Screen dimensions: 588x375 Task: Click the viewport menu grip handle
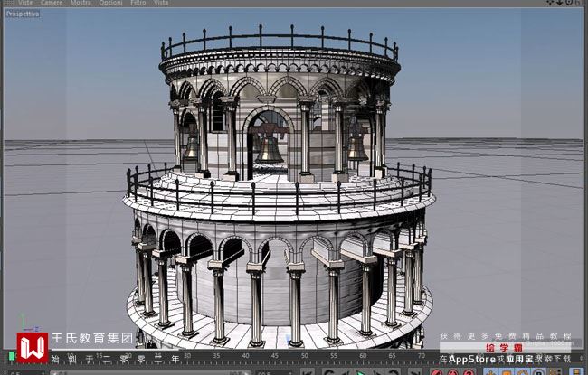tap(8, 2)
